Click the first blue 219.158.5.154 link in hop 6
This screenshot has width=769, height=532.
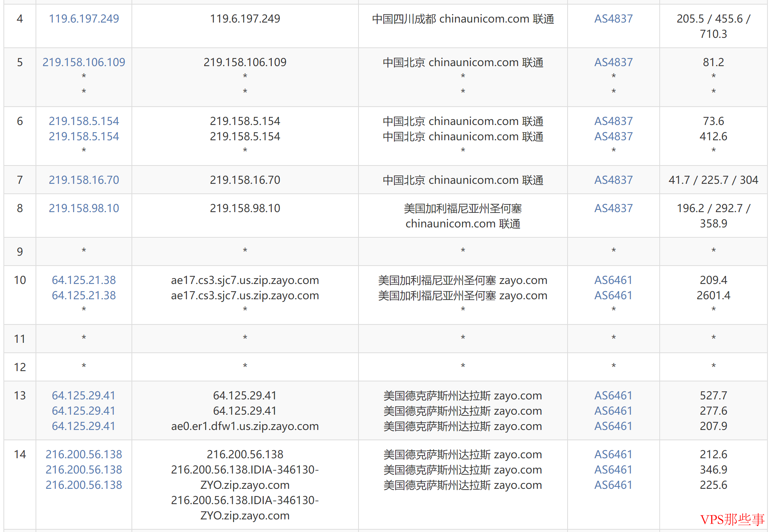tap(84, 121)
